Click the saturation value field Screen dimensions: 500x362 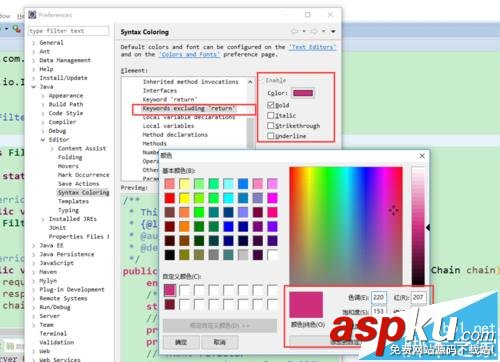coord(379,311)
